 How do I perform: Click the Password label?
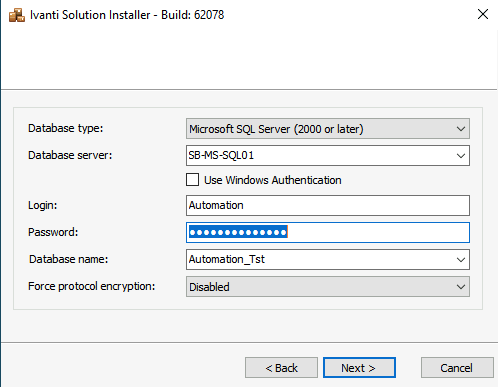pyautogui.click(x=53, y=232)
